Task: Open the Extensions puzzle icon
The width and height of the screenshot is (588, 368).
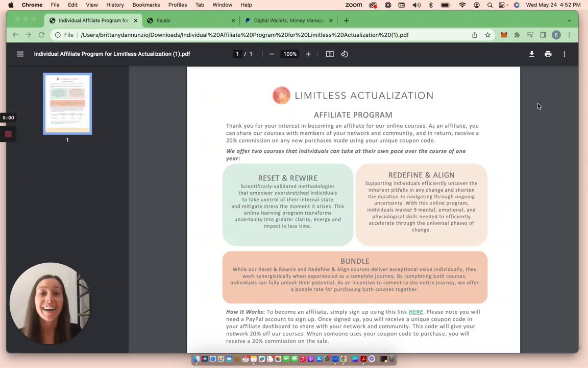Action: tap(517, 35)
